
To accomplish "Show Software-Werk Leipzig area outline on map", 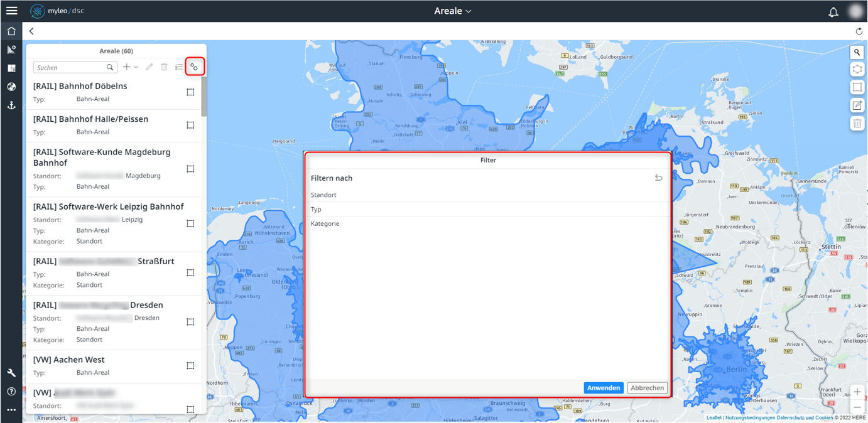I will pos(190,223).
